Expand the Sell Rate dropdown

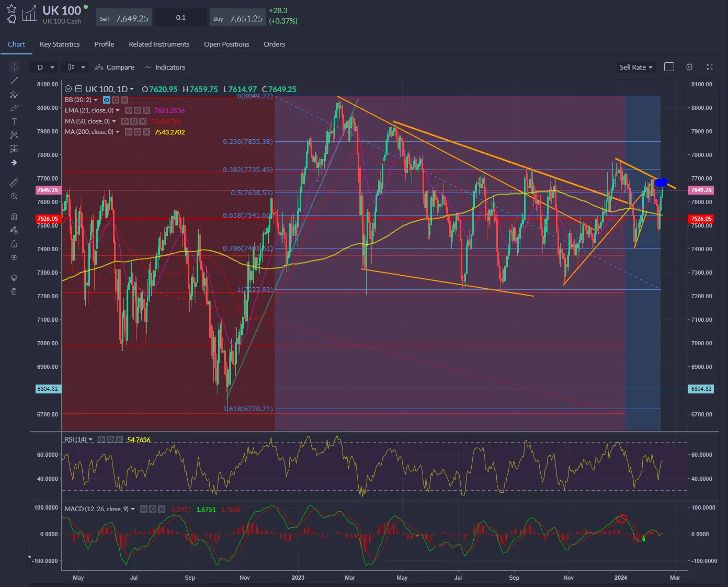(636, 67)
